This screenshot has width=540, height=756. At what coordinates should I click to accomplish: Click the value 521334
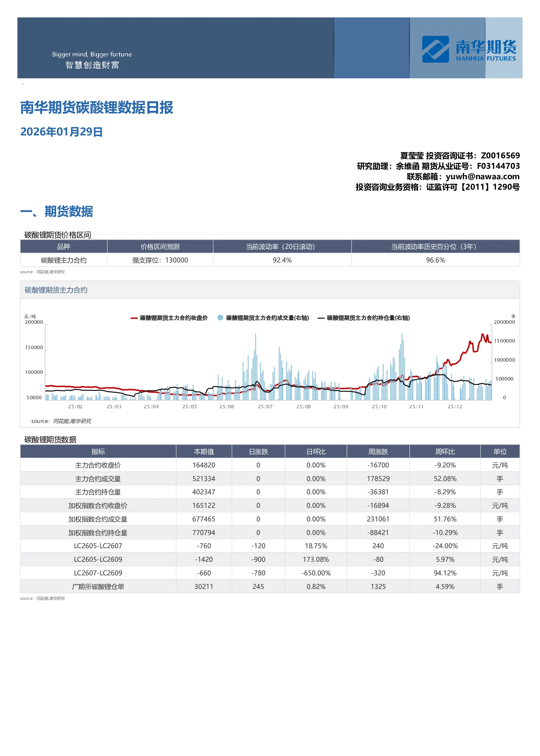coord(204,479)
